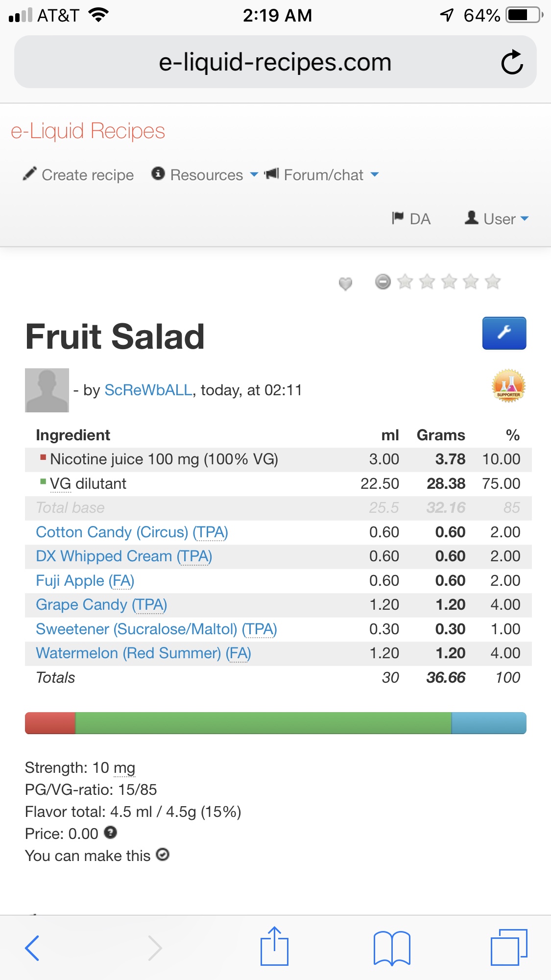Viewport: 551px width, 980px height.
Task: Tap the Safari reload page icon
Action: tap(512, 62)
